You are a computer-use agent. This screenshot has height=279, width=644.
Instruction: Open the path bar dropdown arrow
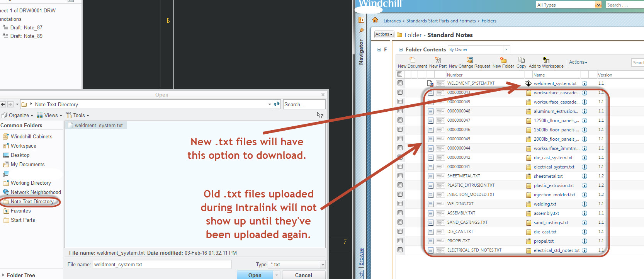pos(270,104)
